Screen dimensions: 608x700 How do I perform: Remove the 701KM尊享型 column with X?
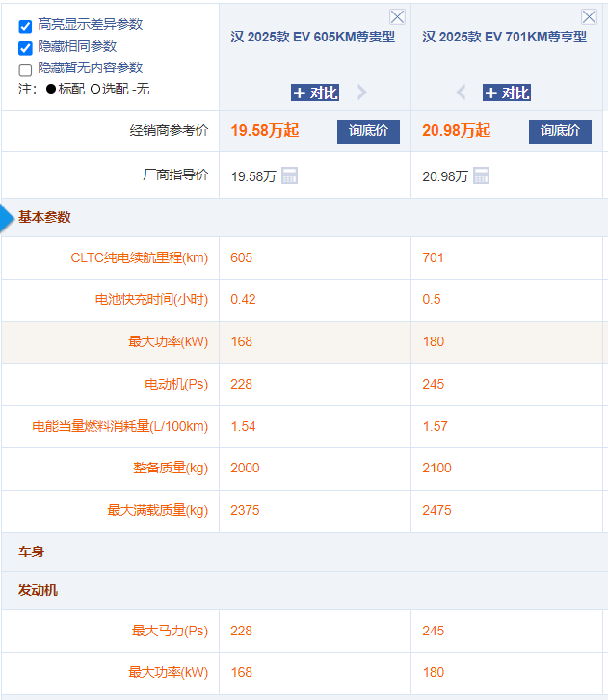click(589, 17)
